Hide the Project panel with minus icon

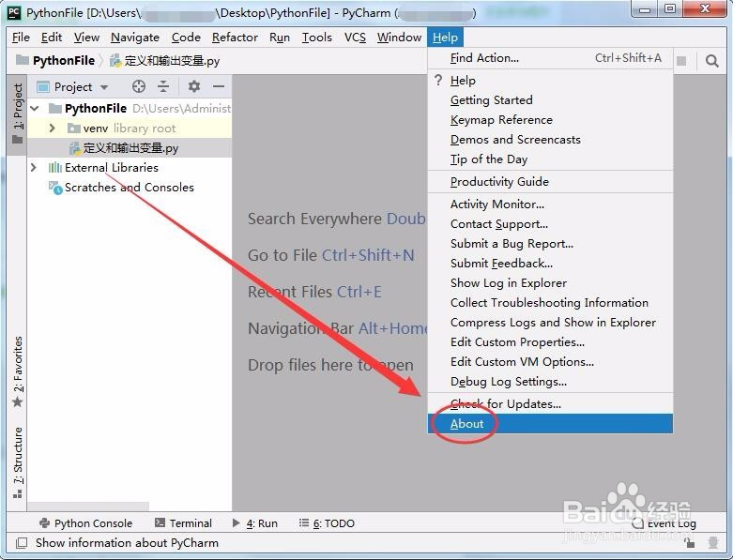[x=219, y=86]
